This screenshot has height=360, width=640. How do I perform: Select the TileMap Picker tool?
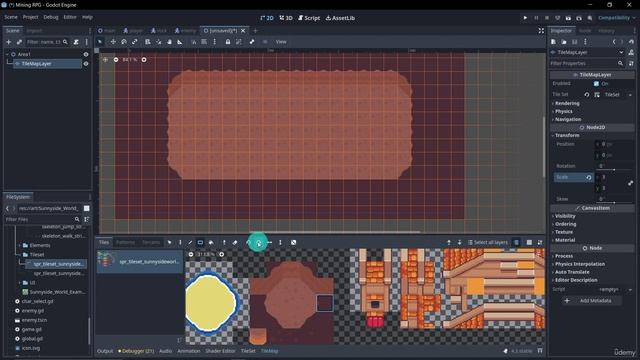pyautogui.click(x=224, y=242)
